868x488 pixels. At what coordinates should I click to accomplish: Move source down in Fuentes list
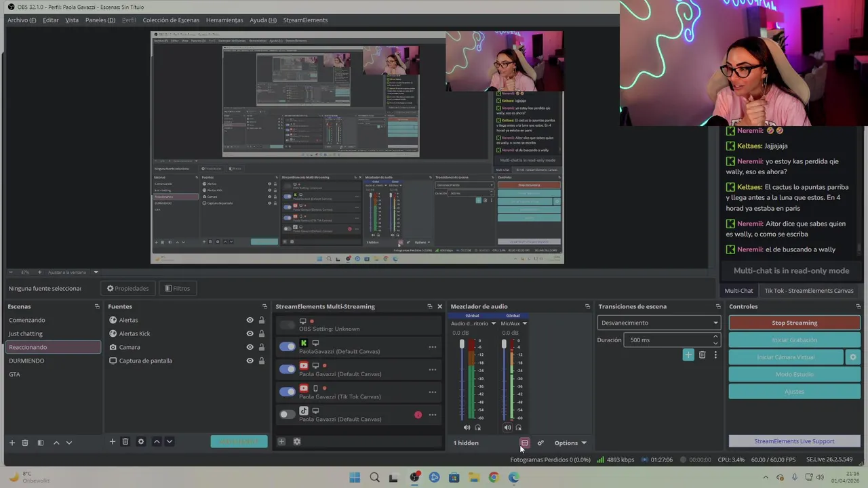tap(170, 441)
